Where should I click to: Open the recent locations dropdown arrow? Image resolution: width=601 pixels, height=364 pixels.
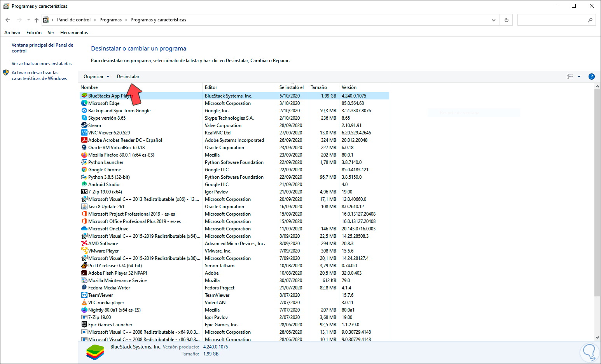point(28,20)
